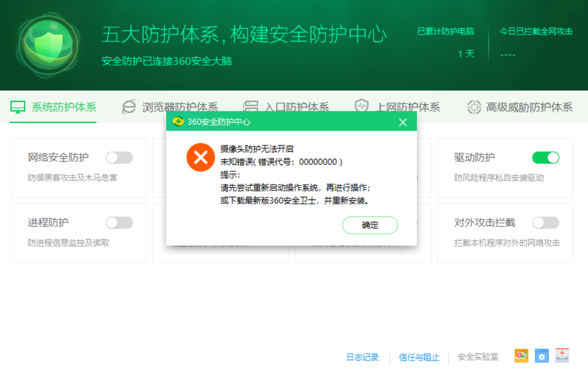Click the 或下载最新版360安全卫士 hint line
This screenshot has height=373, width=588.
(x=295, y=201)
